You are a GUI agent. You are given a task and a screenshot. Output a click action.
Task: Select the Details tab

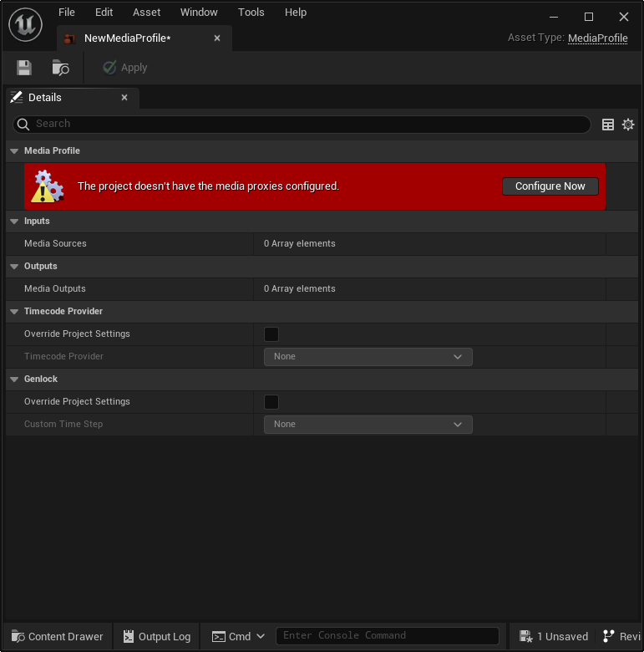[x=73, y=98]
